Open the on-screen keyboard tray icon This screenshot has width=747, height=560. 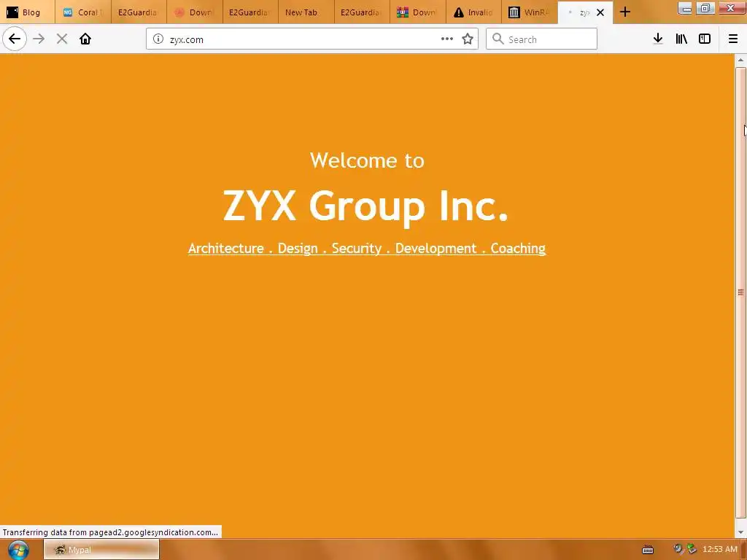(x=648, y=550)
